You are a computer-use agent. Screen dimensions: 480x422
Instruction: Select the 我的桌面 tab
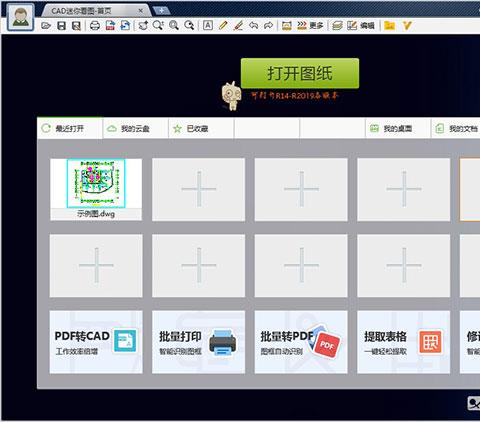398,128
